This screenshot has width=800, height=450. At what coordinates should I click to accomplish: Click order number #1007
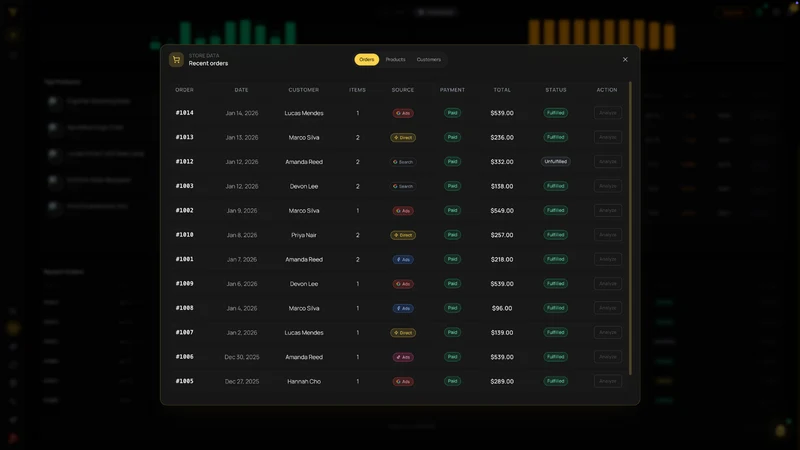(x=185, y=332)
